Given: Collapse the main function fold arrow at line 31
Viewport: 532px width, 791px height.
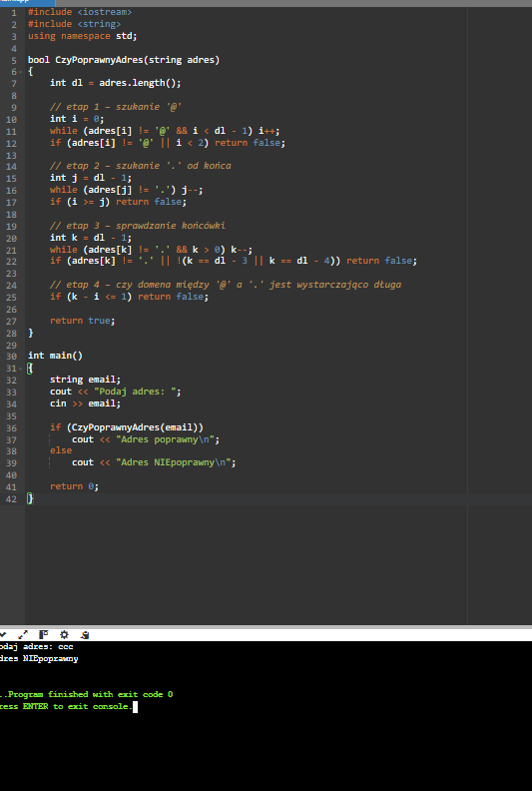Looking at the screenshot, I should (x=21, y=369).
